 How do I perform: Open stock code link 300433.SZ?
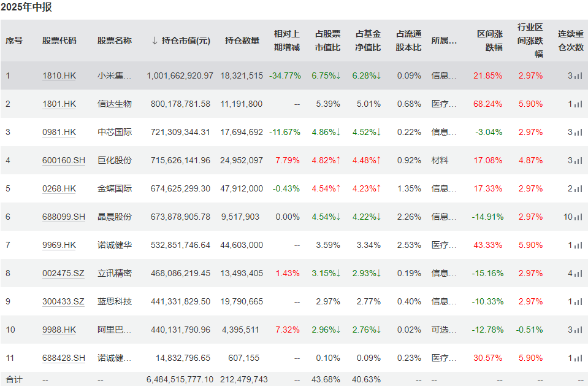point(63,301)
